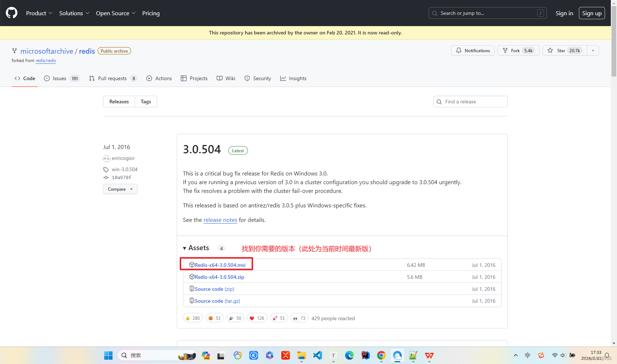Select the Releases view button
Viewport: 617px width, 364px height.
tap(119, 102)
